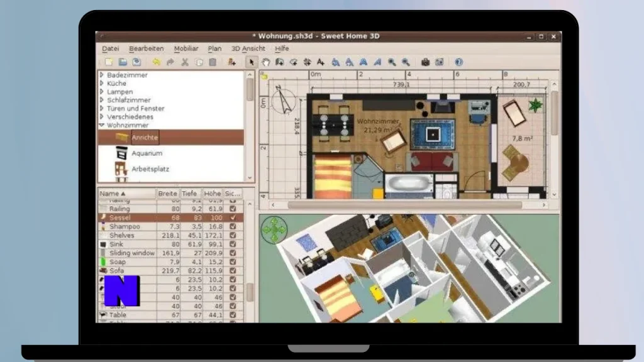
Task: Click the plan horizontal scrollbar right arrow
Action: coord(544,205)
